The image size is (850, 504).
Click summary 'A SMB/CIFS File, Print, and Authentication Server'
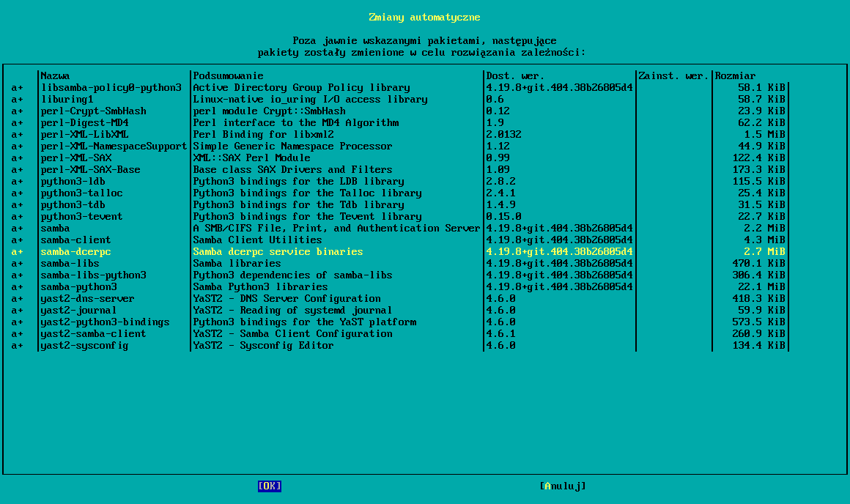336,228
